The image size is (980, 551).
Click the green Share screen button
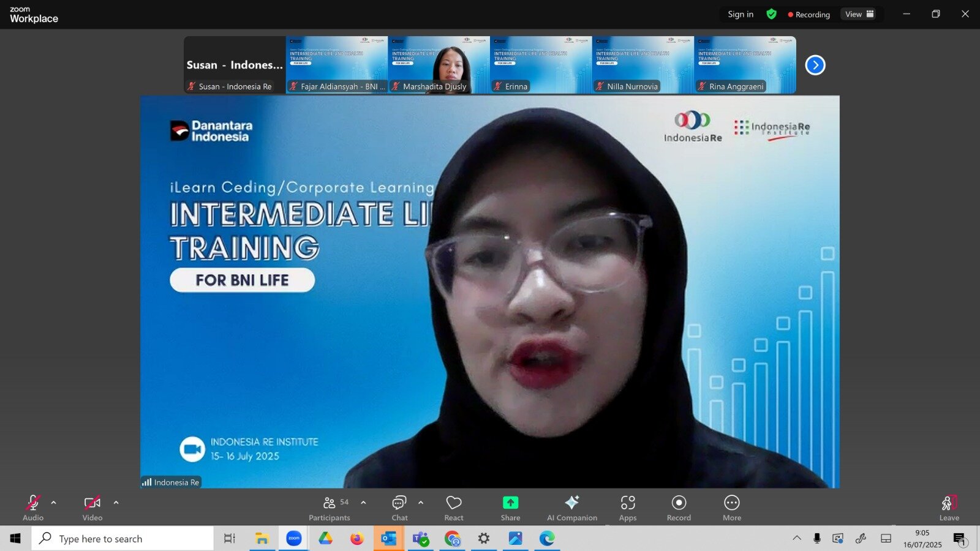coord(510,508)
